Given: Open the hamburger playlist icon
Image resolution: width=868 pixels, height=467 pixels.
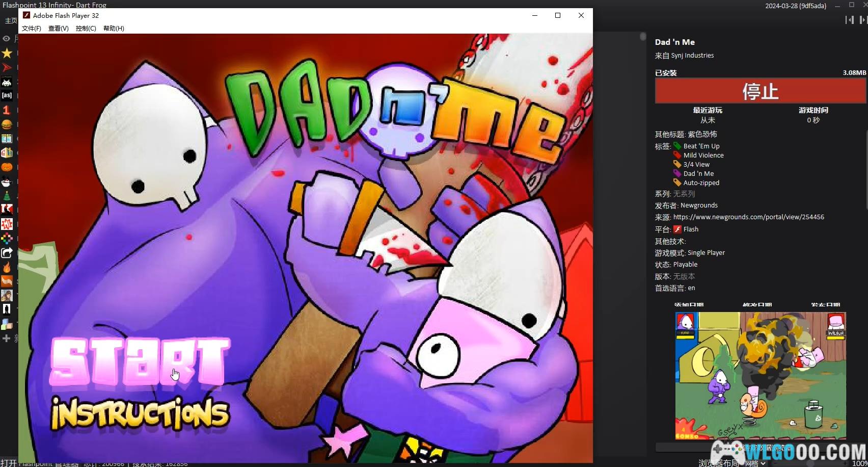Looking at the screenshot, I should [7, 124].
